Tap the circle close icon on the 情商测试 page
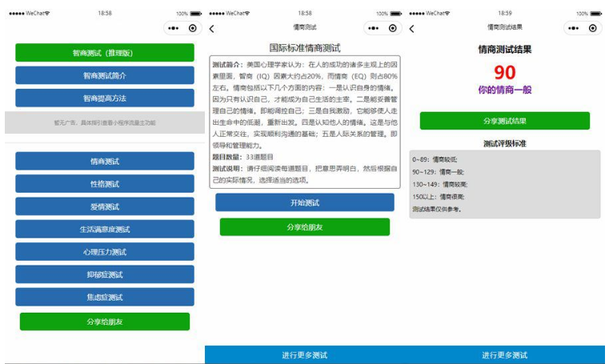Image resolution: width=613 pixels, height=364 pixels. [393, 28]
